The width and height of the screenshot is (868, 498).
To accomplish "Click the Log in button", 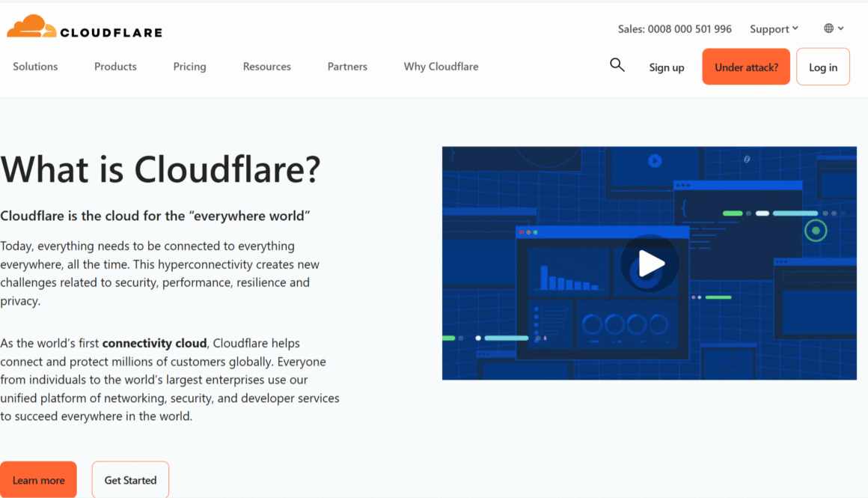I will 822,66.
